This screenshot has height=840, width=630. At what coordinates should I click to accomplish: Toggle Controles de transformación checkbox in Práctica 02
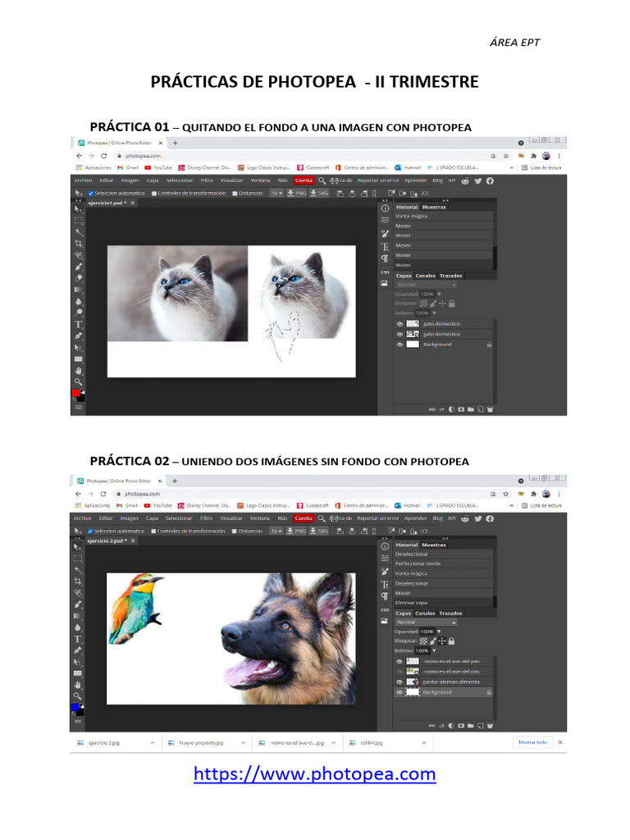153,532
